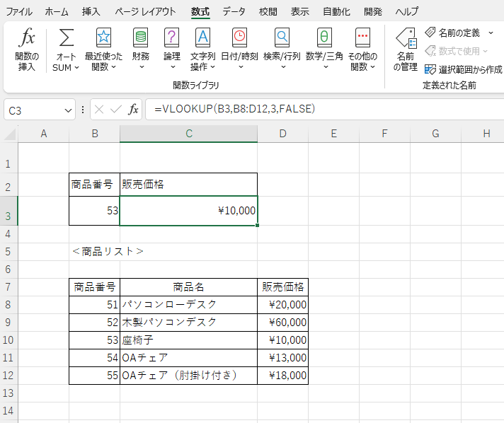Click 名前の定義 tag icon
This screenshot has height=423, width=504.
[x=430, y=33]
